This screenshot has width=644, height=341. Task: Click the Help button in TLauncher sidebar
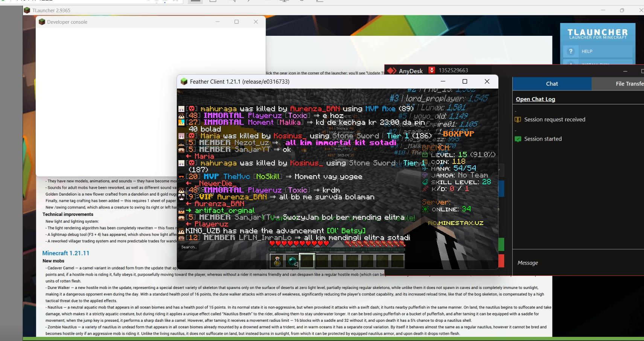pos(597,51)
